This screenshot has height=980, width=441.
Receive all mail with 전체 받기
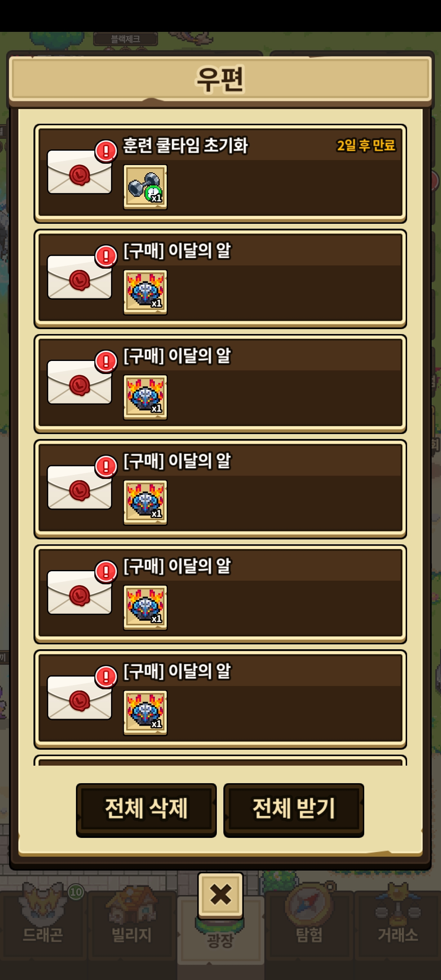[294, 810]
